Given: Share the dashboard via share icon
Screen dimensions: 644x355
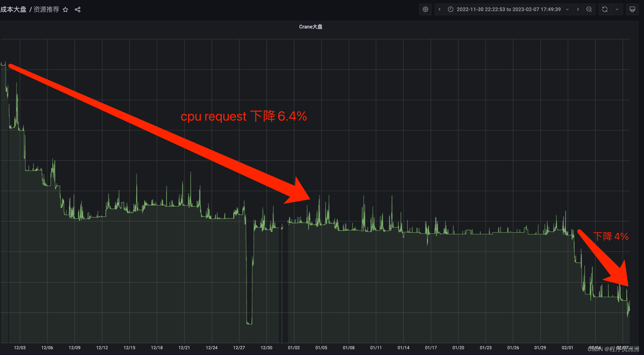Looking at the screenshot, I should (78, 10).
